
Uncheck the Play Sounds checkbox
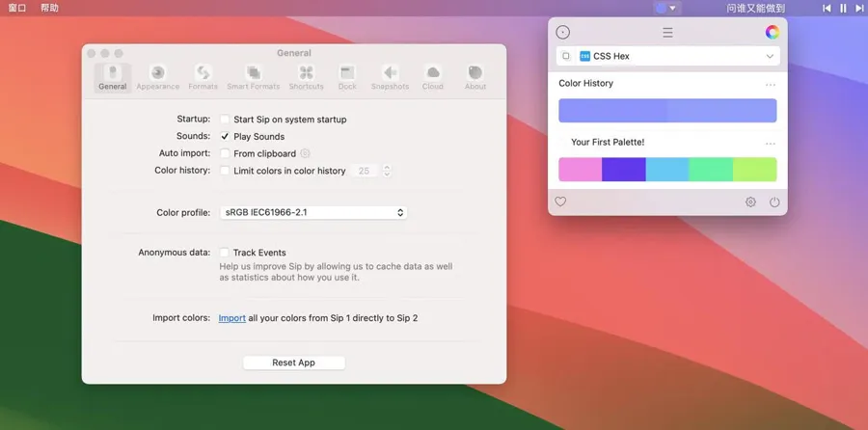225,137
